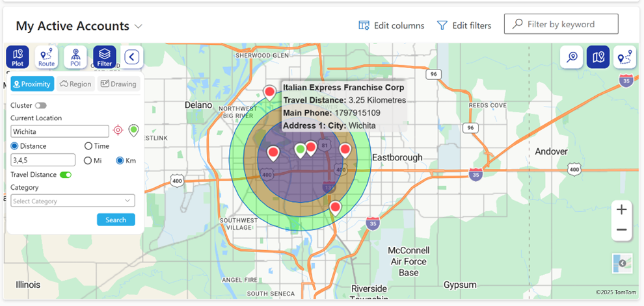Select the Time radio button

point(88,146)
